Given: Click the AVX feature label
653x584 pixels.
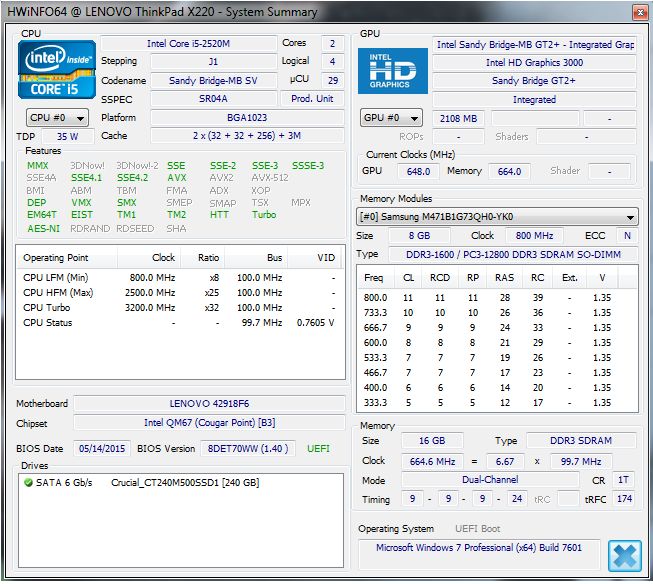Looking at the screenshot, I should pos(177,178).
